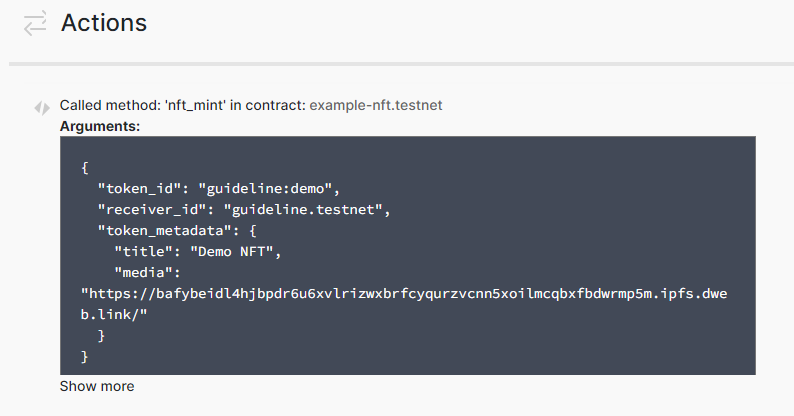
Task: Expand the arguments with Show more
Action: tap(97, 386)
